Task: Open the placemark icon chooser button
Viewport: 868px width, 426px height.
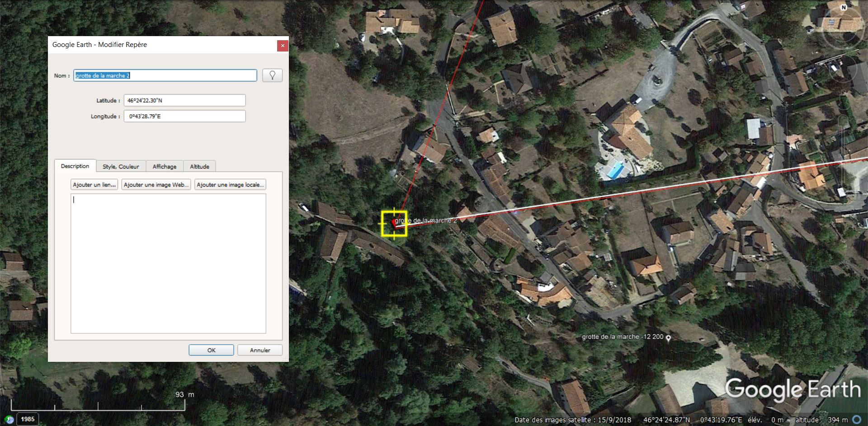Action: click(x=272, y=75)
